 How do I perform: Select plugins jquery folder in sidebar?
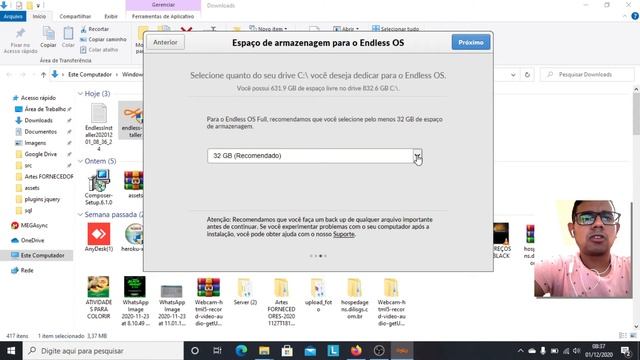coord(42,199)
